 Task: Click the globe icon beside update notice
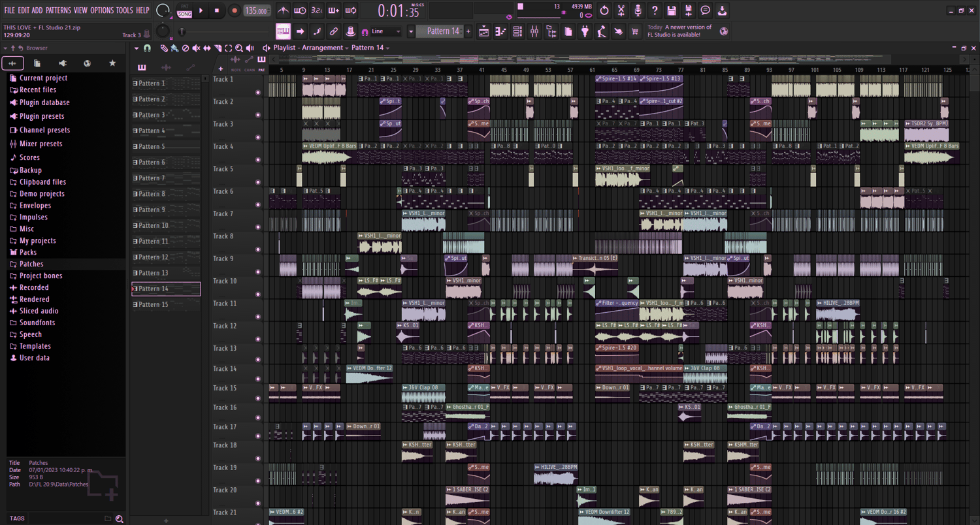(724, 31)
